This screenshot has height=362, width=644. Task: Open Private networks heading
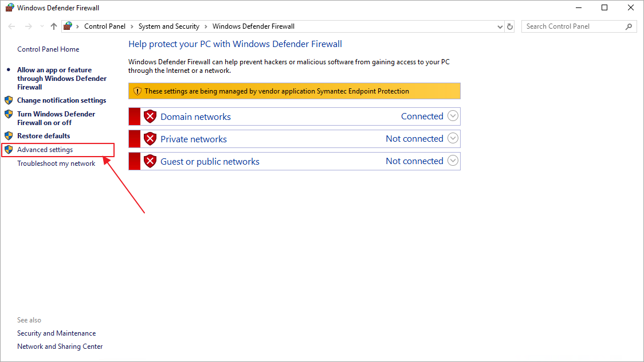point(194,139)
